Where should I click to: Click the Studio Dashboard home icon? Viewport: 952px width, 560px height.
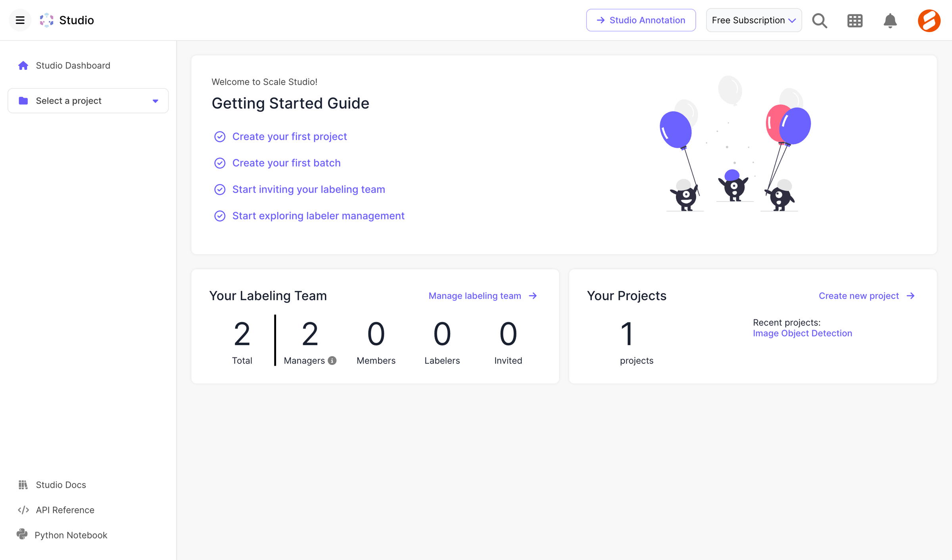tap(23, 65)
